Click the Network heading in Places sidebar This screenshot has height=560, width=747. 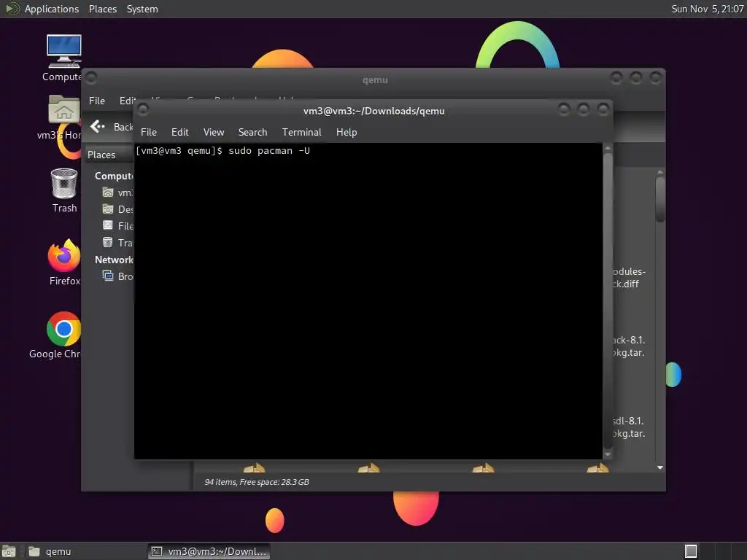pyautogui.click(x=114, y=260)
